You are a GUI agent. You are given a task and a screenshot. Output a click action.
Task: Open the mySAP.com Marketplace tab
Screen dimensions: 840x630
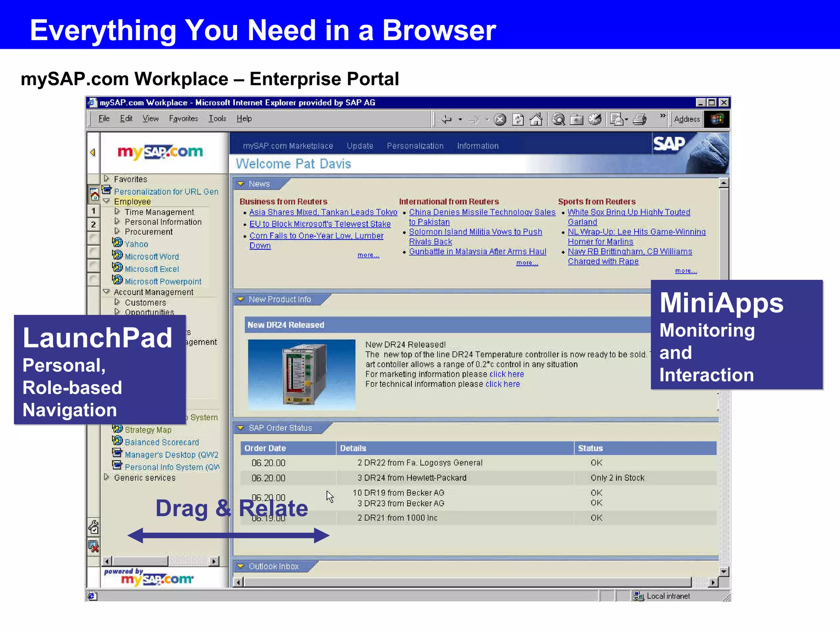(x=288, y=146)
